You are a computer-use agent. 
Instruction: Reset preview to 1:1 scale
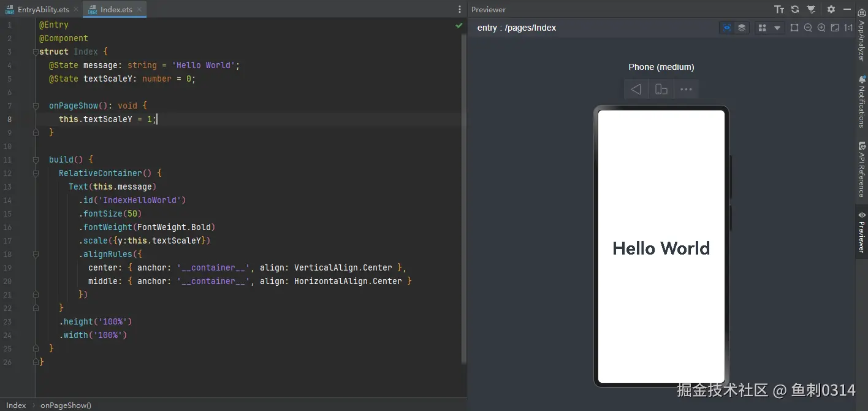click(x=848, y=28)
